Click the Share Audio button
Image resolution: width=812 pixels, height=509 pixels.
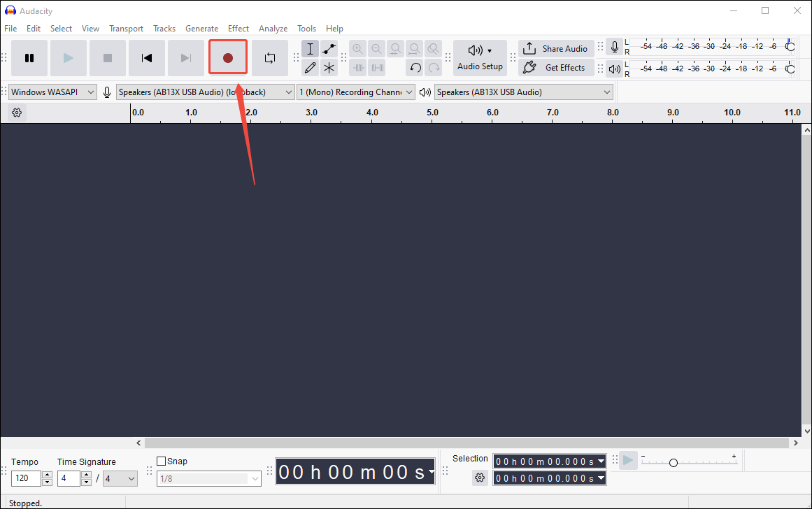pyautogui.click(x=556, y=49)
